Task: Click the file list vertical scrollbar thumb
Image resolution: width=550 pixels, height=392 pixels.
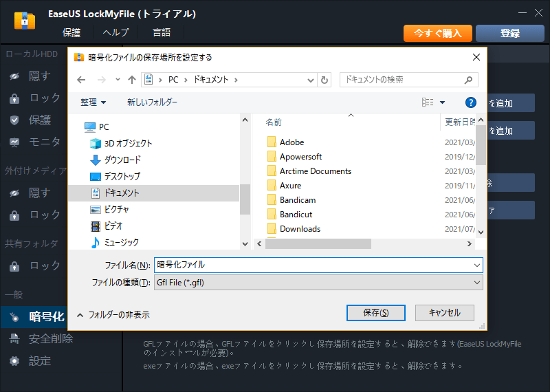Action: 481,144
